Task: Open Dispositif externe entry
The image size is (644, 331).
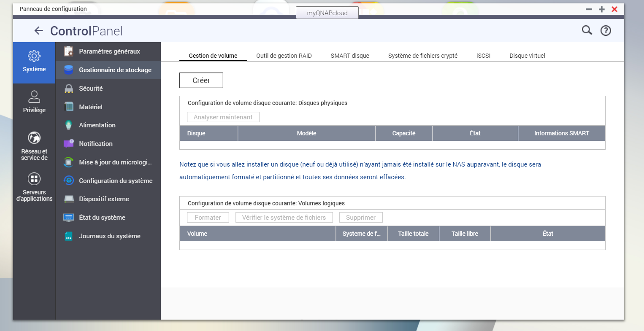Action: point(108,199)
